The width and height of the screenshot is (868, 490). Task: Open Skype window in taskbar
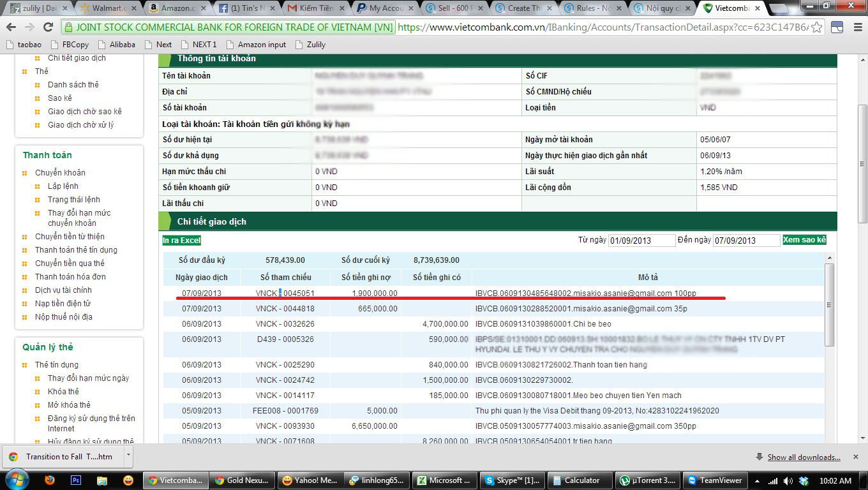tap(511, 480)
